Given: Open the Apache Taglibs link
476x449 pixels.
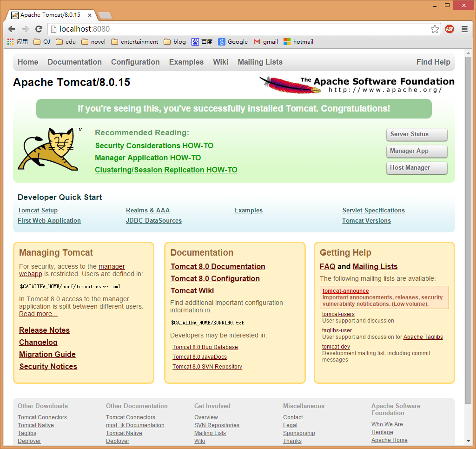Looking at the screenshot, I should (x=423, y=337).
